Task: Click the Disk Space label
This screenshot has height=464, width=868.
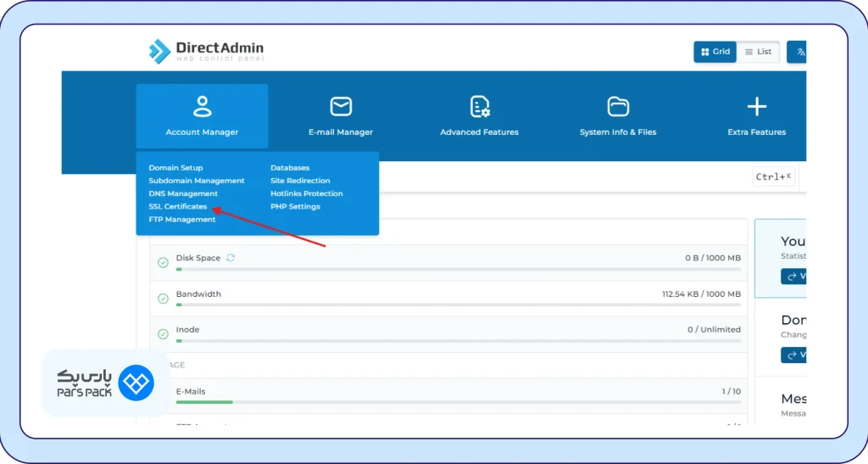Action: click(198, 258)
